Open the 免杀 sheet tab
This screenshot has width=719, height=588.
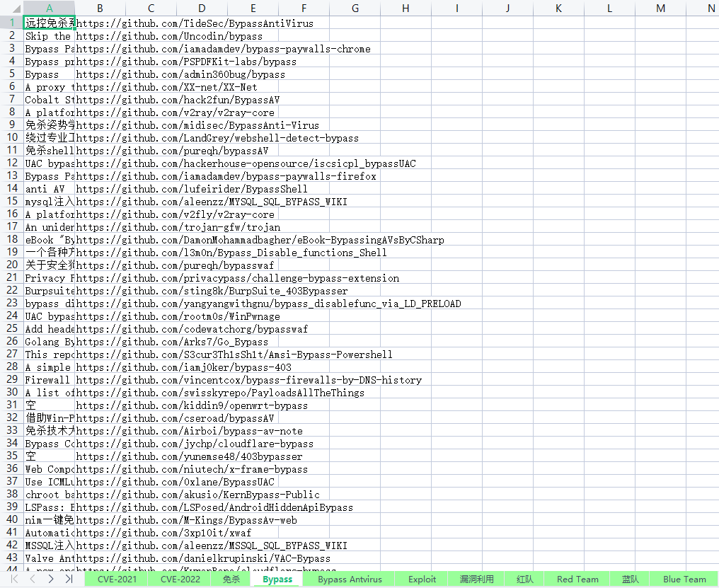[x=231, y=579]
